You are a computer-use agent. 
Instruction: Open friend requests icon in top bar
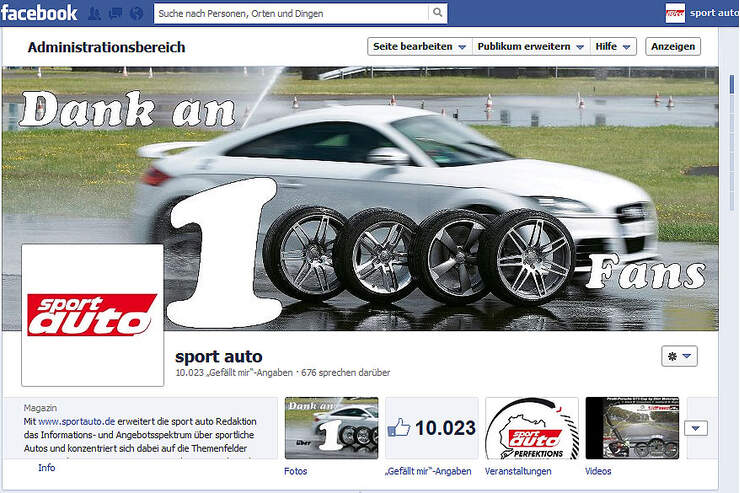[94, 13]
